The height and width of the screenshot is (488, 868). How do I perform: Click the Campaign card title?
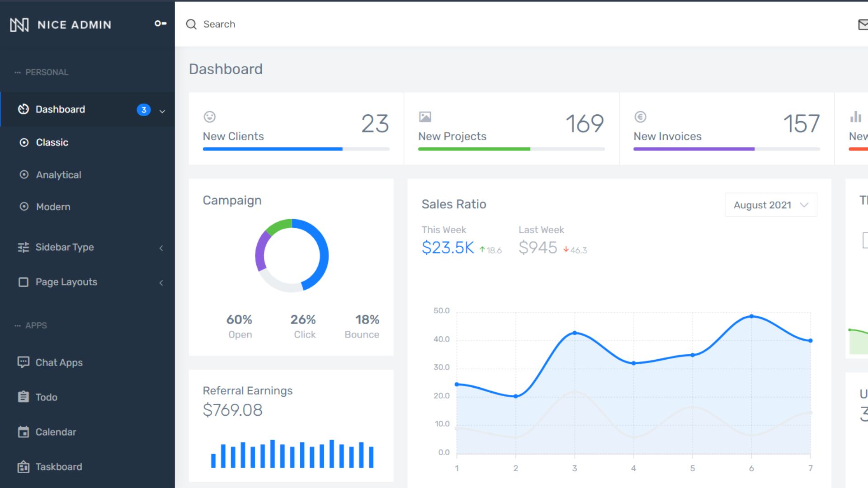click(x=232, y=201)
